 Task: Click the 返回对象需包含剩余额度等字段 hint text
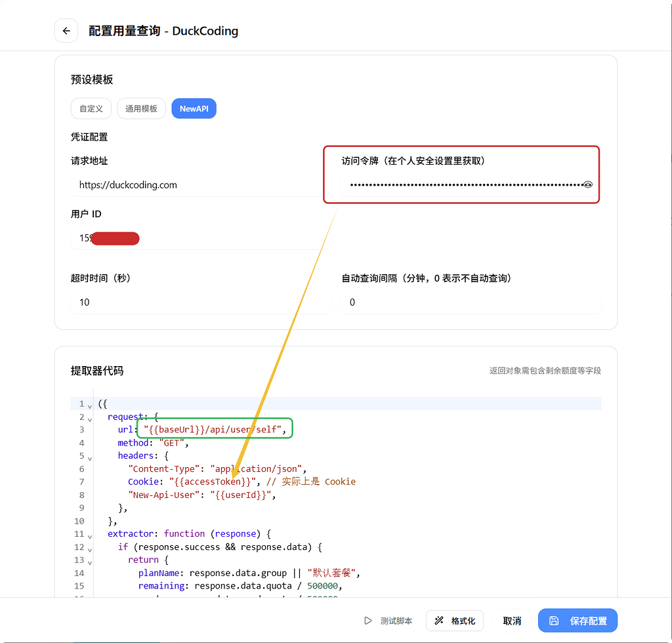545,371
